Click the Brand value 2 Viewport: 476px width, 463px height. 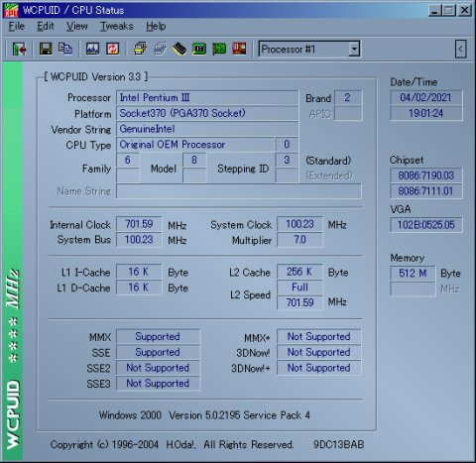point(348,98)
